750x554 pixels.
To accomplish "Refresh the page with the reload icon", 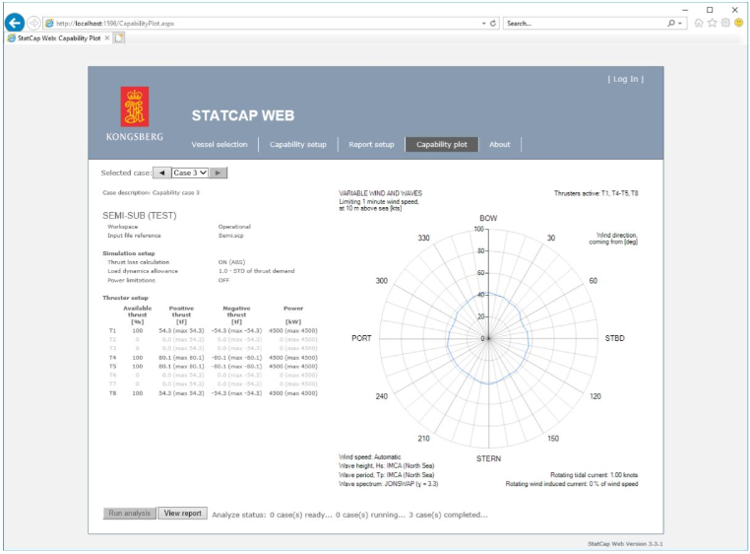I will tap(493, 23).
